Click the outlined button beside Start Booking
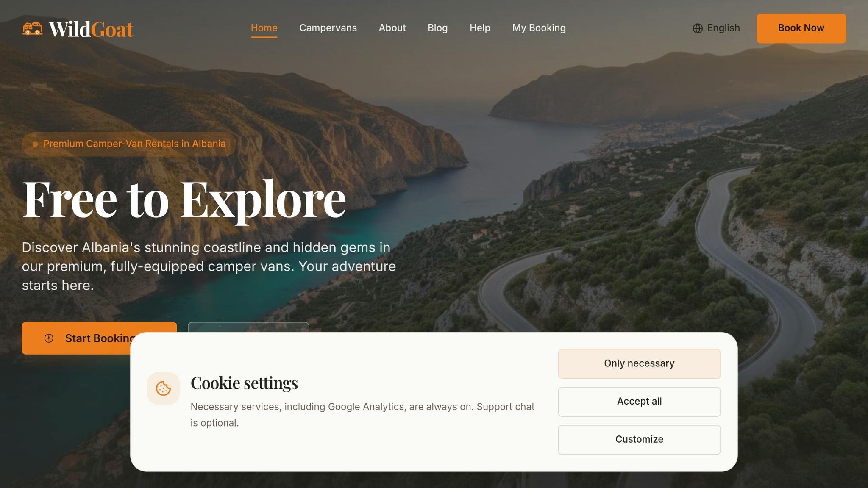This screenshot has height=488, width=868. [x=248, y=327]
